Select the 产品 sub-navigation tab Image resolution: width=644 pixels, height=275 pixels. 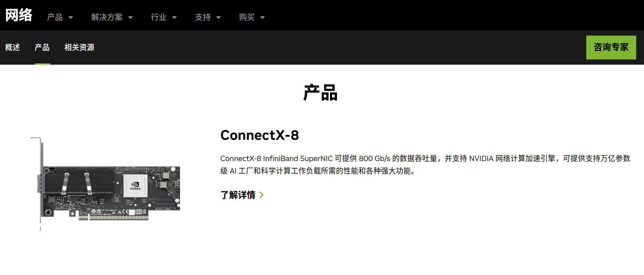coord(42,48)
